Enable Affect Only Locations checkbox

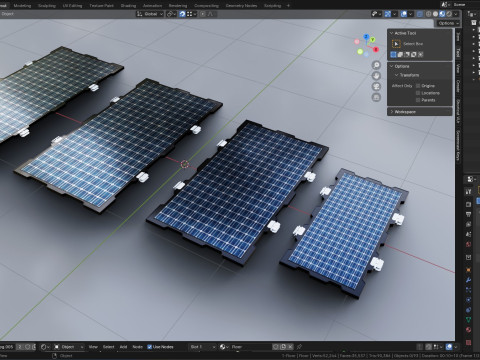pyautogui.click(x=418, y=93)
